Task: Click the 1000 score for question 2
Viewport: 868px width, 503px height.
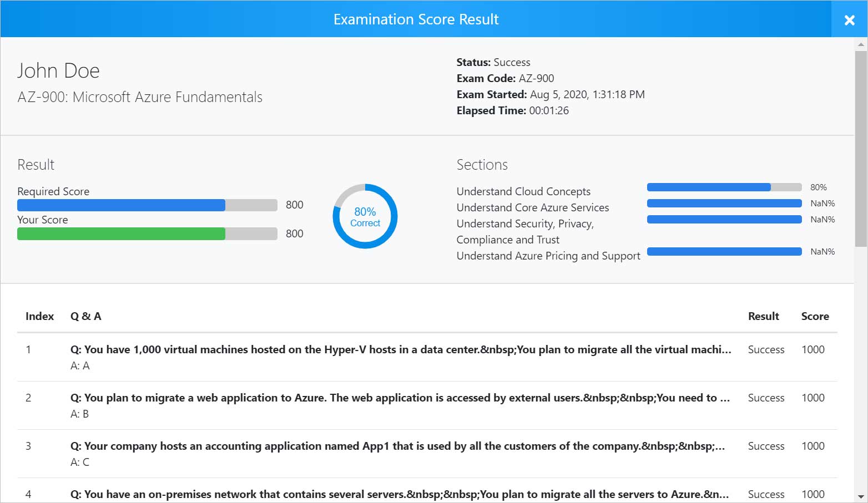Action: tap(813, 398)
